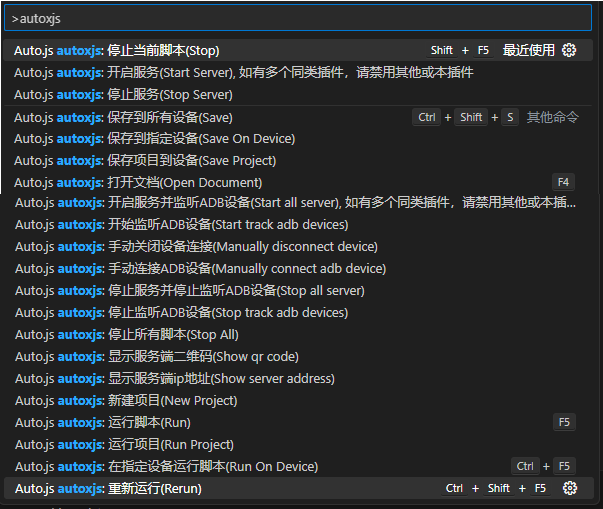
Task: Open keybinding settings gear for Stop command
Action: click(569, 50)
